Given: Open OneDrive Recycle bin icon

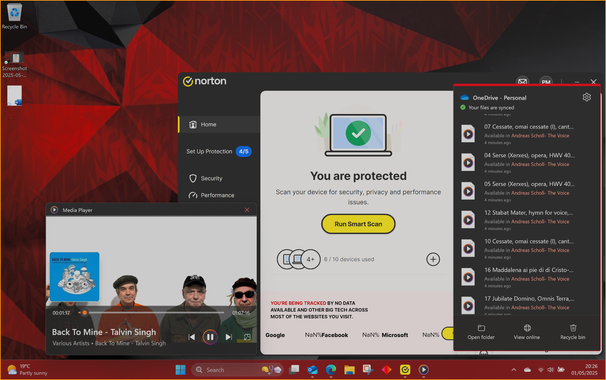Looking at the screenshot, I should click(x=573, y=328).
